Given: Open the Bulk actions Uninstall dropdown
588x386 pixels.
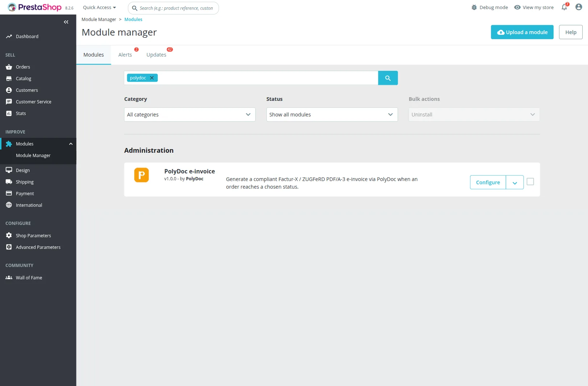Looking at the screenshot, I should coord(474,115).
